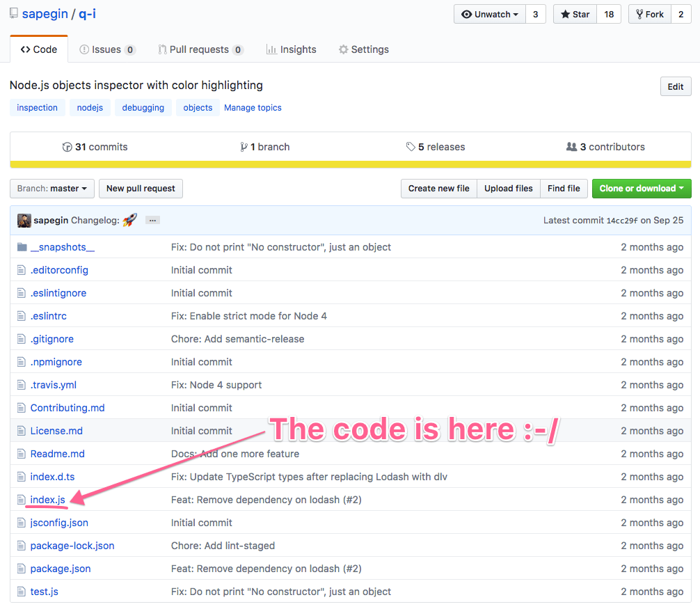
Task: Open the Insights tab
Action: pyautogui.click(x=291, y=49)
